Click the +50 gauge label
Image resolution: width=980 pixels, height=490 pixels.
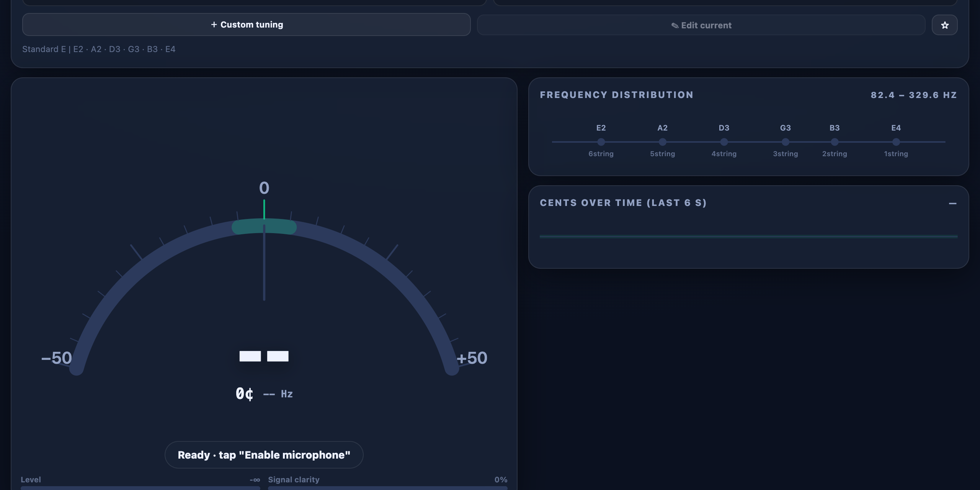click(x=472, y=358)
